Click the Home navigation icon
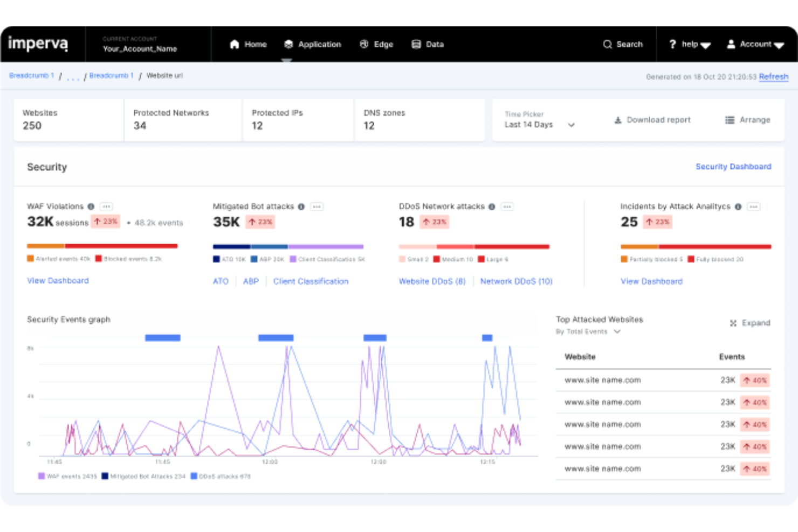Screen dimensions: 798x532 click(x=235, y=44)
